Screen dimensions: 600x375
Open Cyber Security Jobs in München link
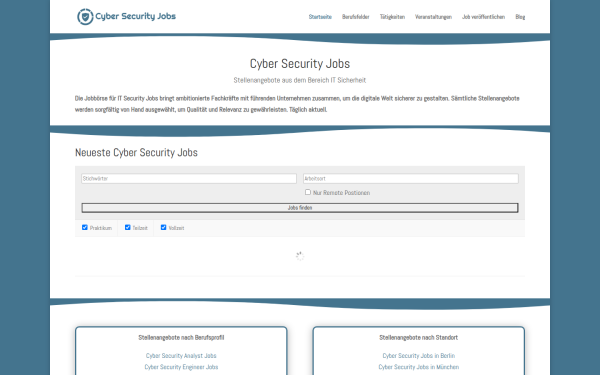pos(419,367)
